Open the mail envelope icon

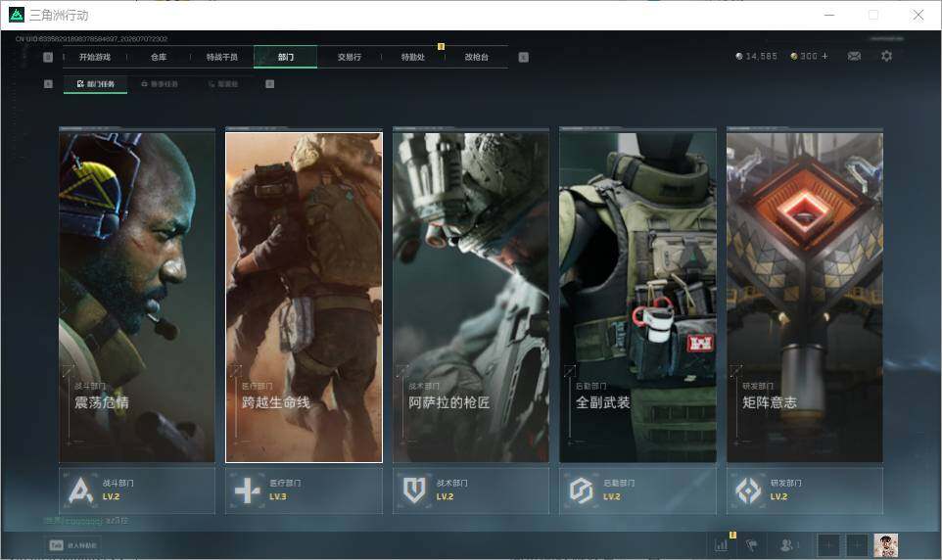tap(854, 56)
